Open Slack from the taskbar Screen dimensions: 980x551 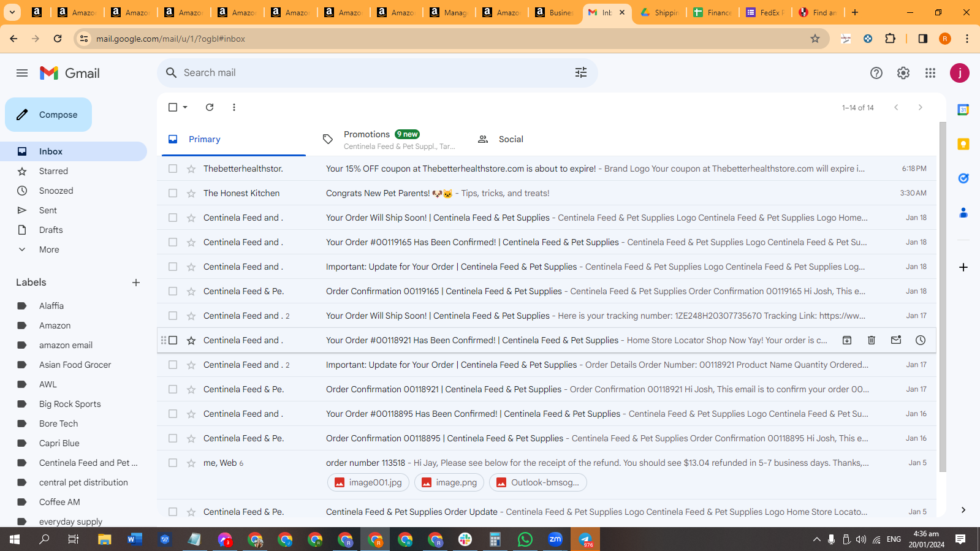pos(465,539)
